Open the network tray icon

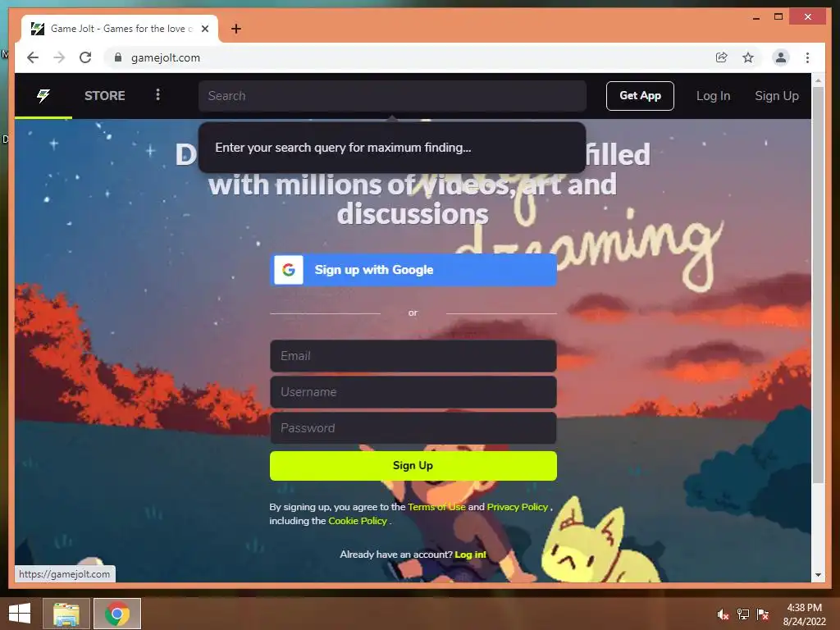[x=743, y=614]
